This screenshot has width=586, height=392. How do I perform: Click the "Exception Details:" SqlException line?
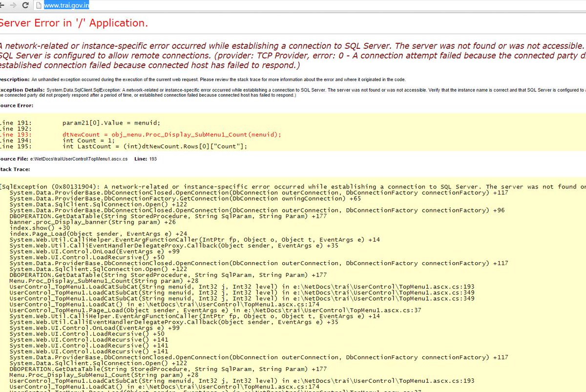293,90
